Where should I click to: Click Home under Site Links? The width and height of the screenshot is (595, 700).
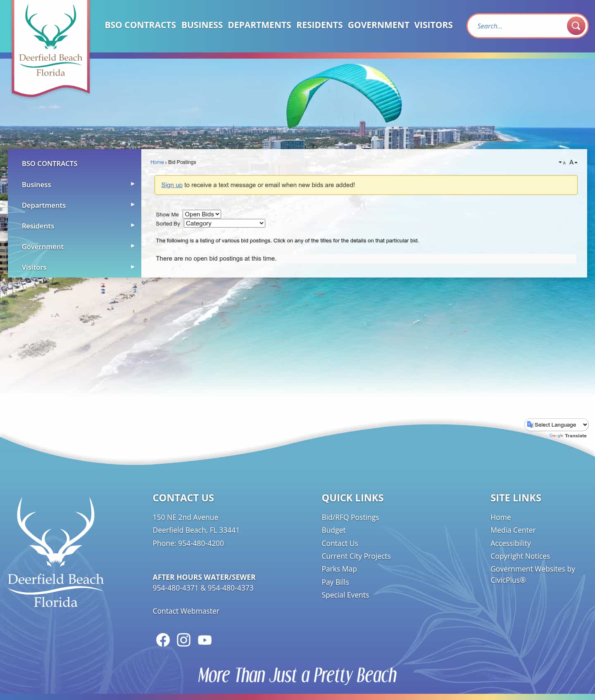[500, 517]
